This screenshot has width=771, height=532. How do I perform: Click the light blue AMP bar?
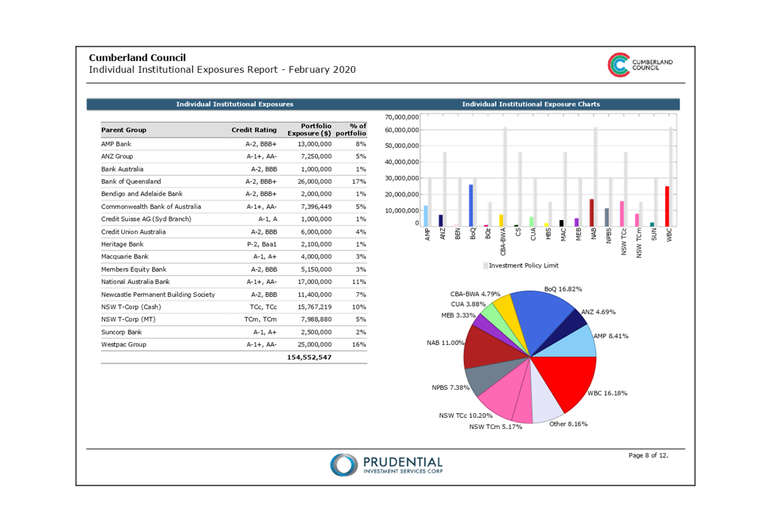[x=426, y=216]
